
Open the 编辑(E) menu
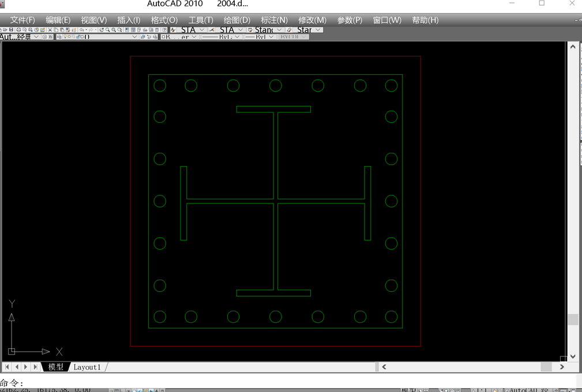58,20
